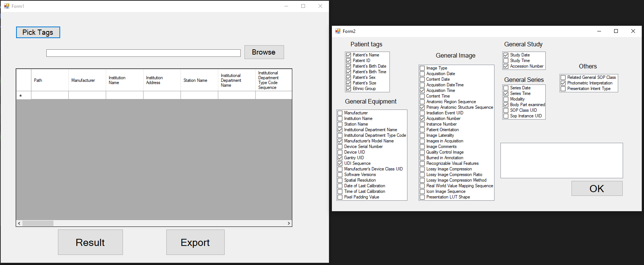Image resolution: width=644 pixels, height=265 pixels.
Task: Click the grid's right scroll arrow
Action: tap(289, 223)
